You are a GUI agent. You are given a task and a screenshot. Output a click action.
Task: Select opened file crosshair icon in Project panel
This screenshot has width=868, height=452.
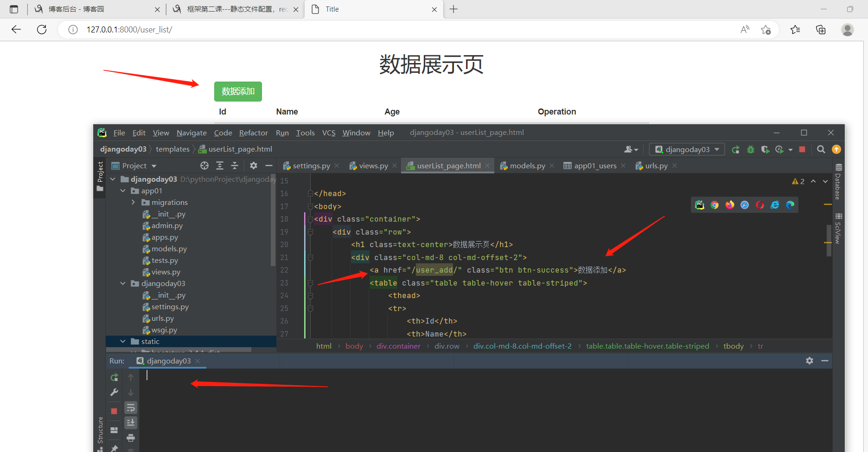[204, 166]
